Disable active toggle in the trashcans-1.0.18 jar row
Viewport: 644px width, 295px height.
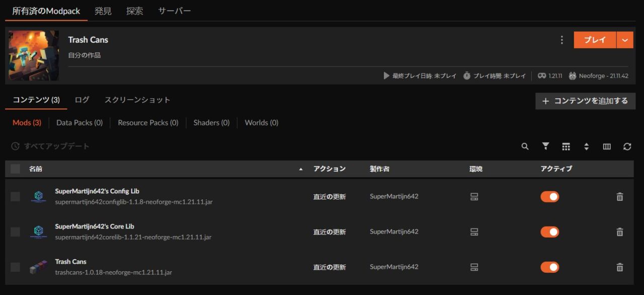click(550, 267)
